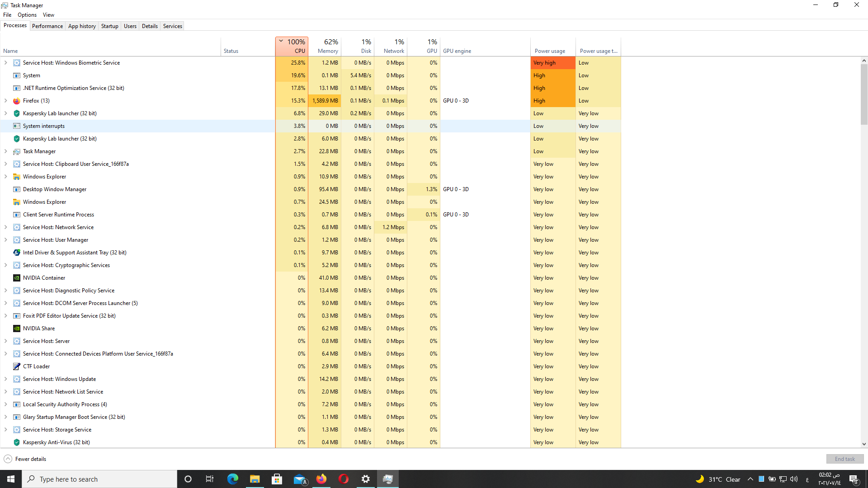
Task: Click the NVIDIA Container process icon
Action: (x=17, y=278)
